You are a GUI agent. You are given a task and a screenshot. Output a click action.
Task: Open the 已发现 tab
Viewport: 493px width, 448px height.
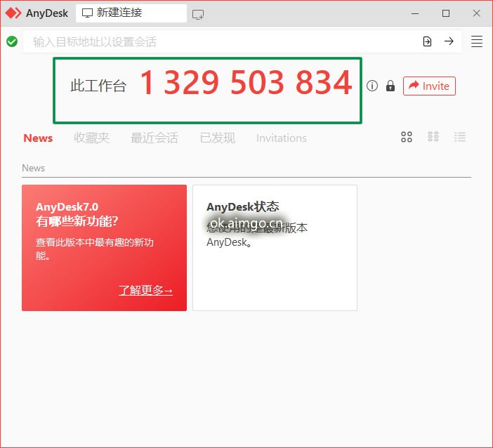click(218, 138)
